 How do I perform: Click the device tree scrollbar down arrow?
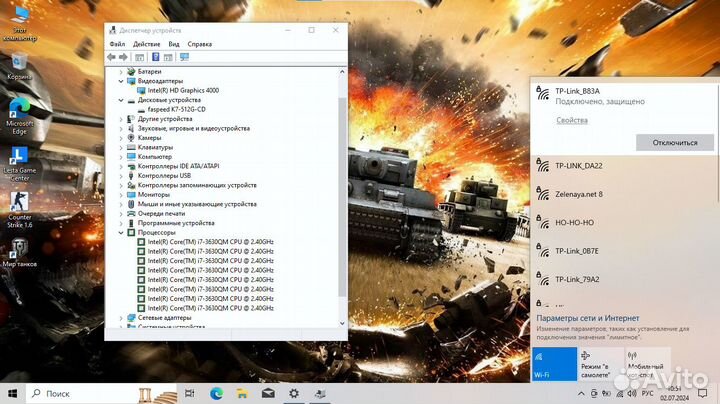(342, 323)
